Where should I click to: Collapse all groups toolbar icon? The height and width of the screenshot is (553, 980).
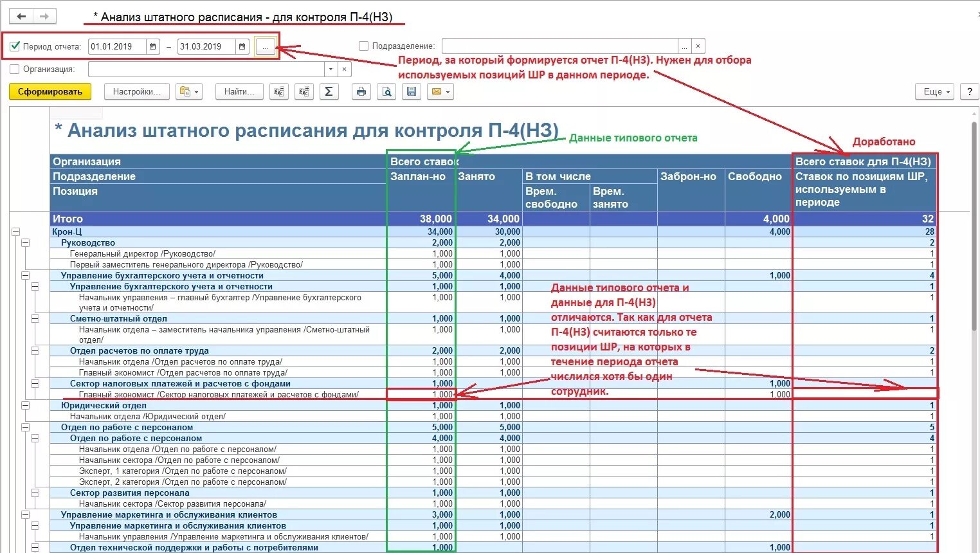(x=279, y=92)
